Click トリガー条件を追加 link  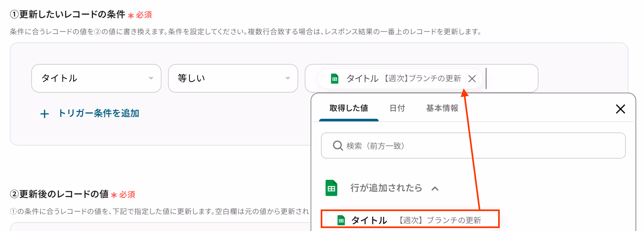point(99,113)
